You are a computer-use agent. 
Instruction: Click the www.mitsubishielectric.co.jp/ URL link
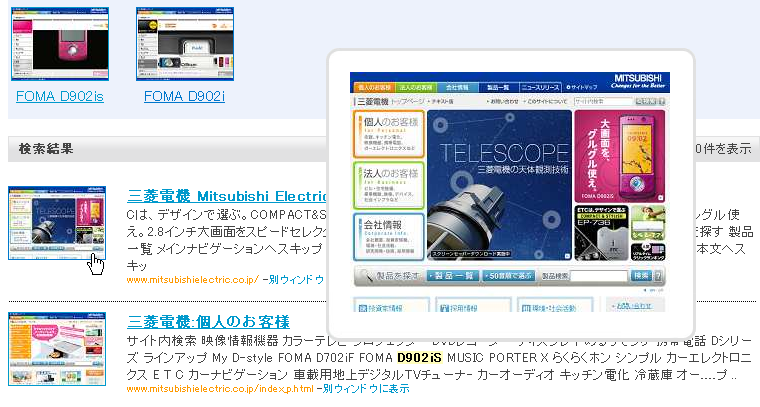point(193,280)
